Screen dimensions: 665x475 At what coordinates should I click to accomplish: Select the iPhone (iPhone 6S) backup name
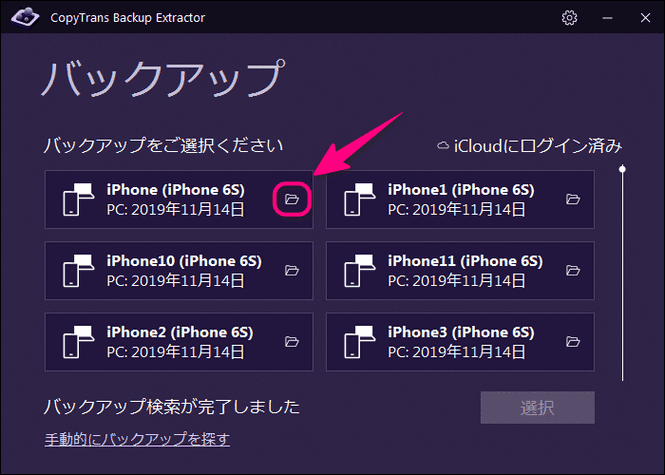(176, 190)
